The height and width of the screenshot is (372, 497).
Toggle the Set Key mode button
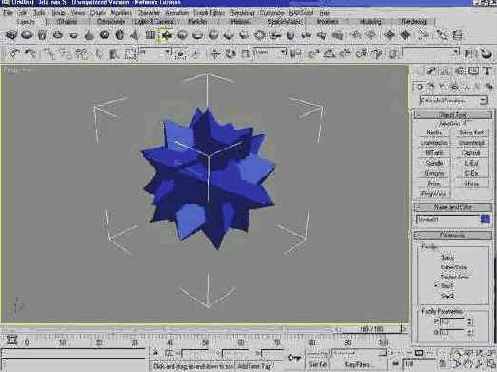point(318,364)
